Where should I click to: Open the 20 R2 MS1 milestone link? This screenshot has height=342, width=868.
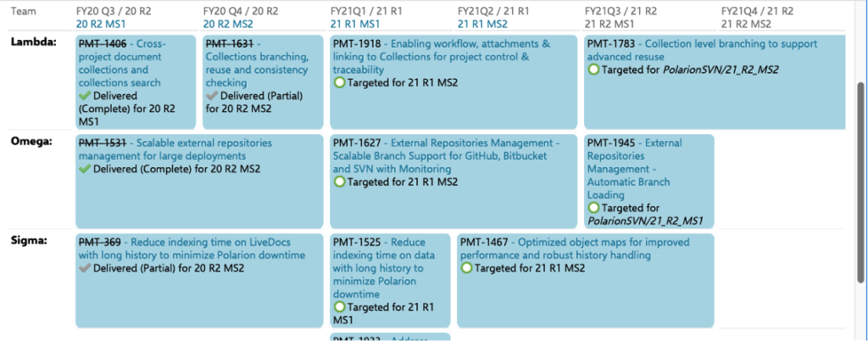(103, 24)
